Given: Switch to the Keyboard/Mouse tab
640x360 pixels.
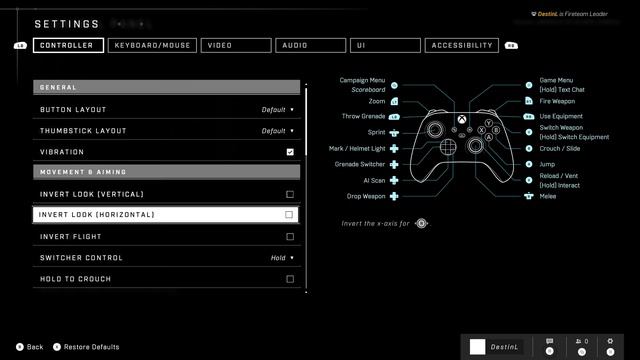Looking at the screenshot, I should click(x=152, y=45).
